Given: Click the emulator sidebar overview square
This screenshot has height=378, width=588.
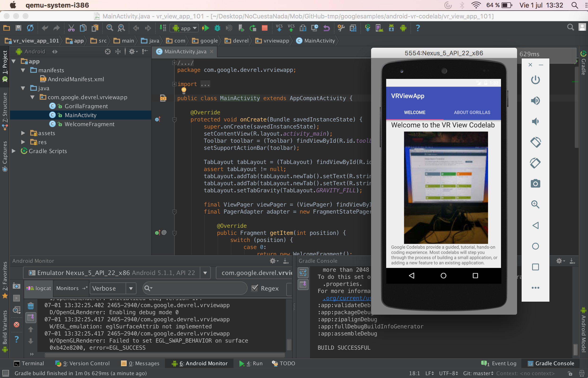Looking at the screenshot, I should [x=536, y=267].
